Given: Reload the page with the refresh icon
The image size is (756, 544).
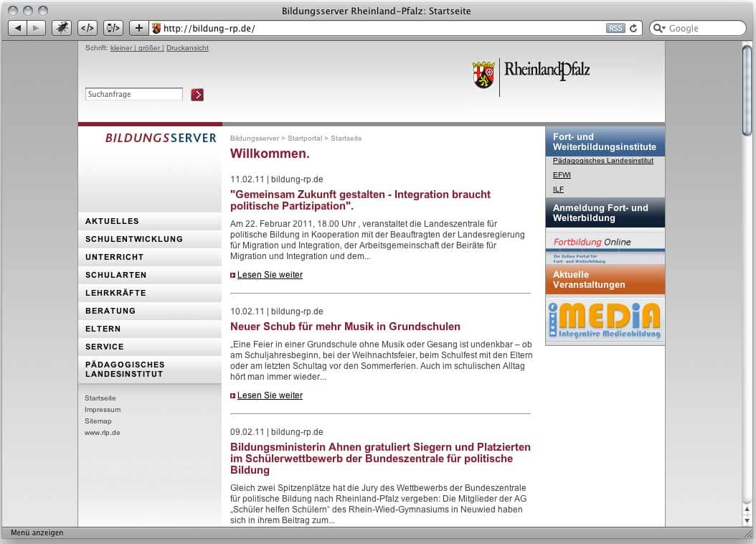Looking at the screenshot, I should (x=633, y=29).
